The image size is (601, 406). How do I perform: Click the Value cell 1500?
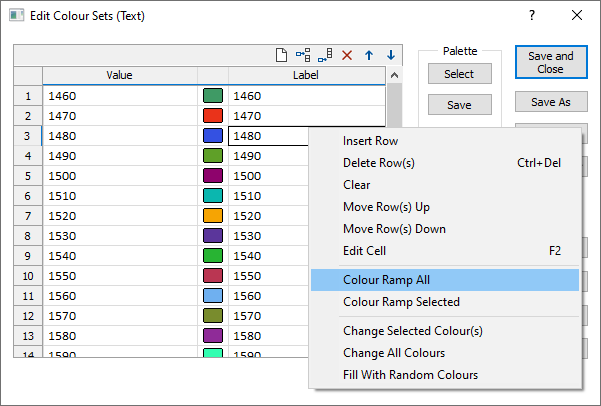coord(120,176)
